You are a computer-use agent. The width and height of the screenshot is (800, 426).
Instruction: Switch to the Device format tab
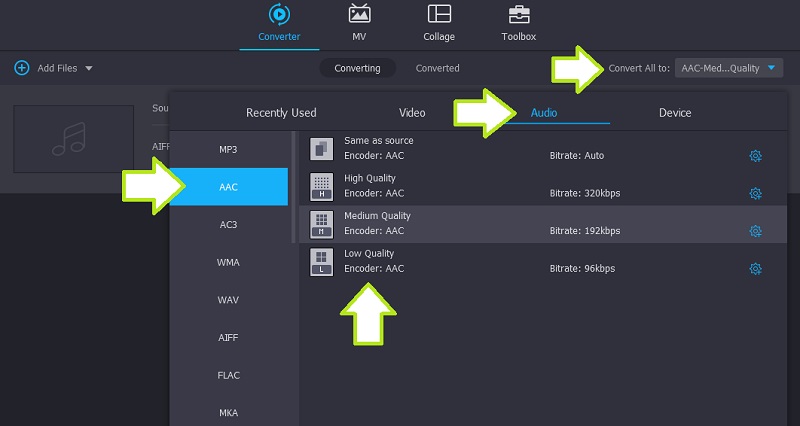tap(675, 113)
